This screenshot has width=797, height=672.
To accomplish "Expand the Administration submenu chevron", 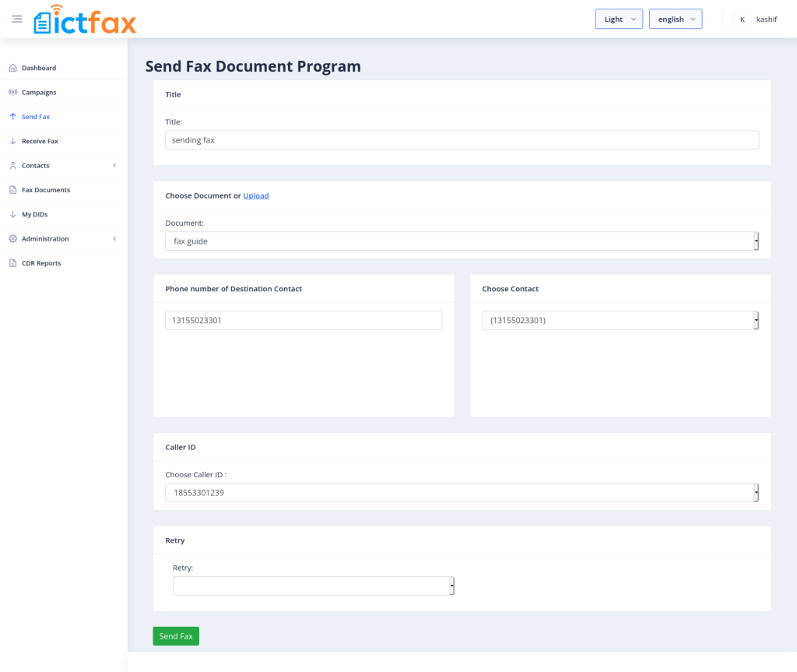I will click(x=114, y=238).
